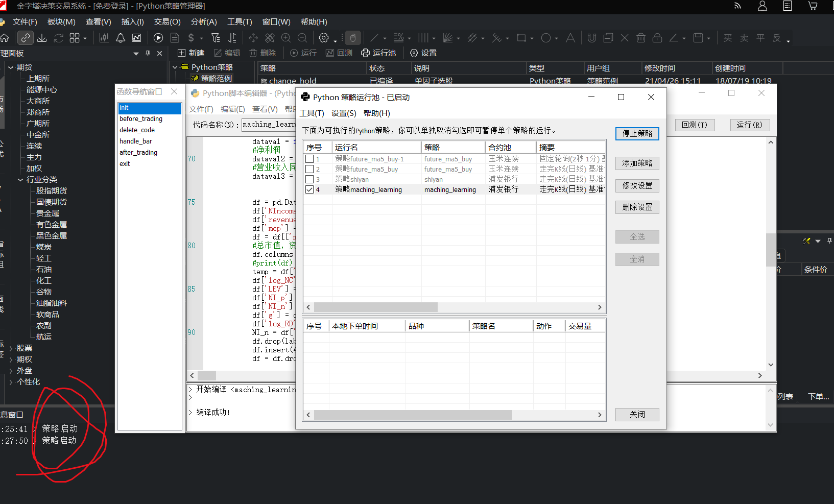
Task: Click the zoom-in magnifier toolbar icon
Action: coord(286,38)
